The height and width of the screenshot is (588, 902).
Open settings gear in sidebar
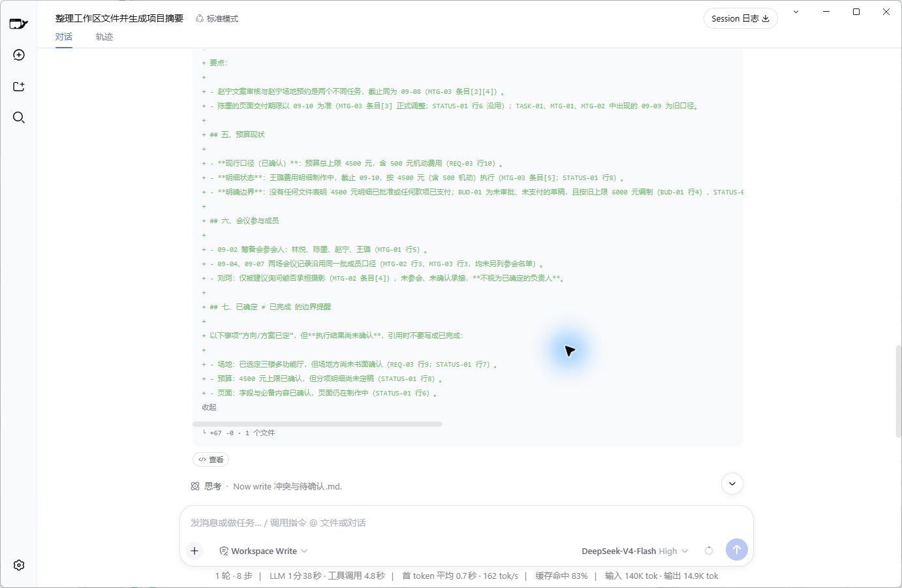[19, 565]
